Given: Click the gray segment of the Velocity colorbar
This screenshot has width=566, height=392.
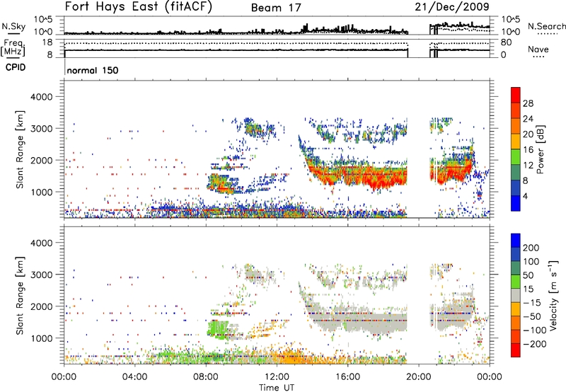Looking at the screenshot, I should (x=516, y=296).
